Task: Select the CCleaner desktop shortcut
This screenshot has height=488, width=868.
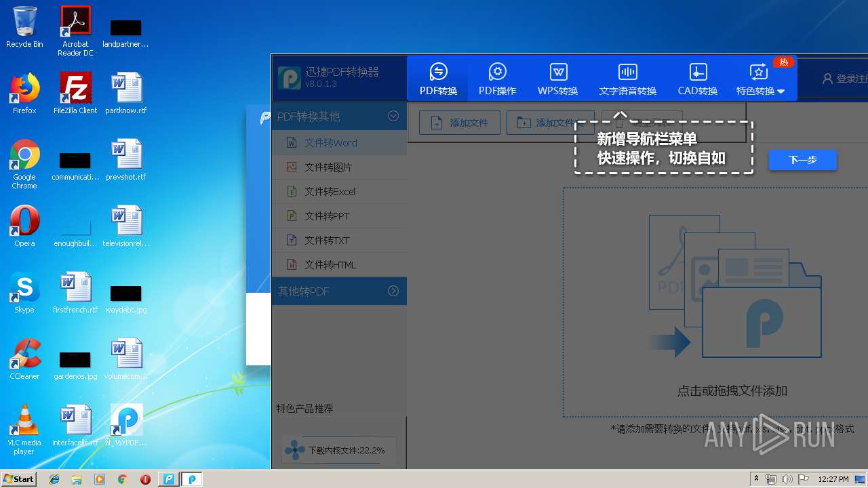Action: tap(24, 359)
